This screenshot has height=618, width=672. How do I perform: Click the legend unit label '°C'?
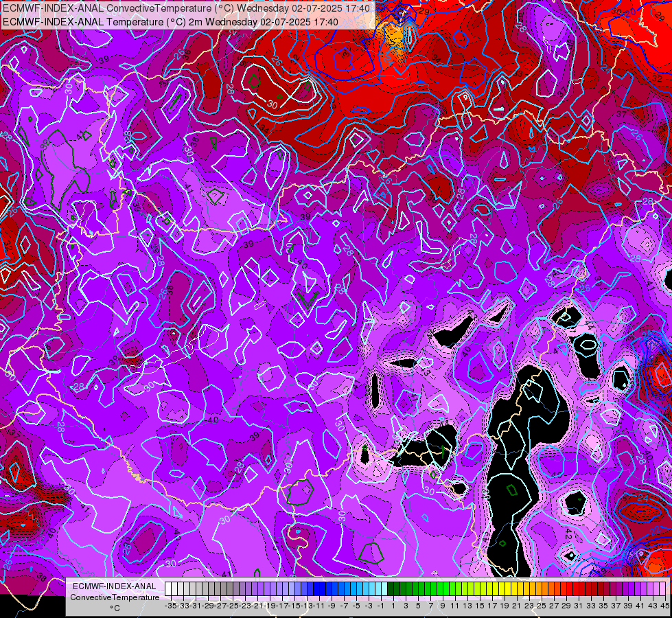point(115,608)
